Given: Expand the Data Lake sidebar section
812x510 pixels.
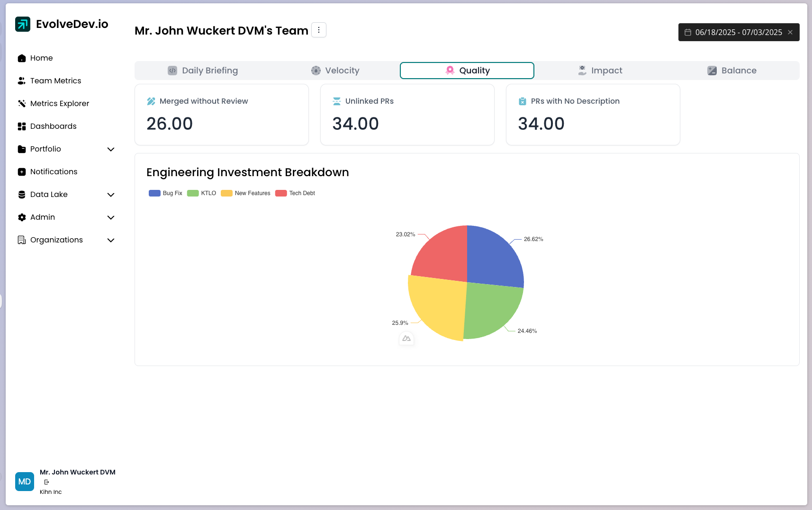Looking at the screenshot, I should [x=111, y=195].
